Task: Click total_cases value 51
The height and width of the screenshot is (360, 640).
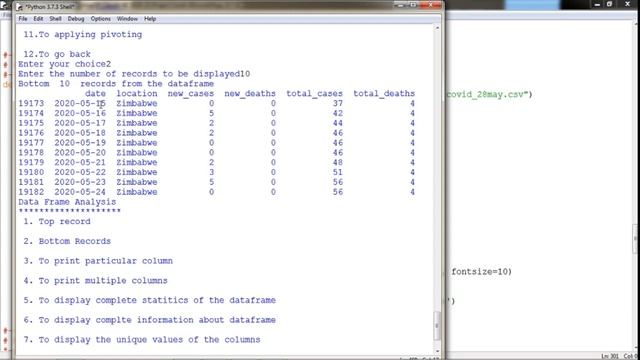Action: click(338, 172)
